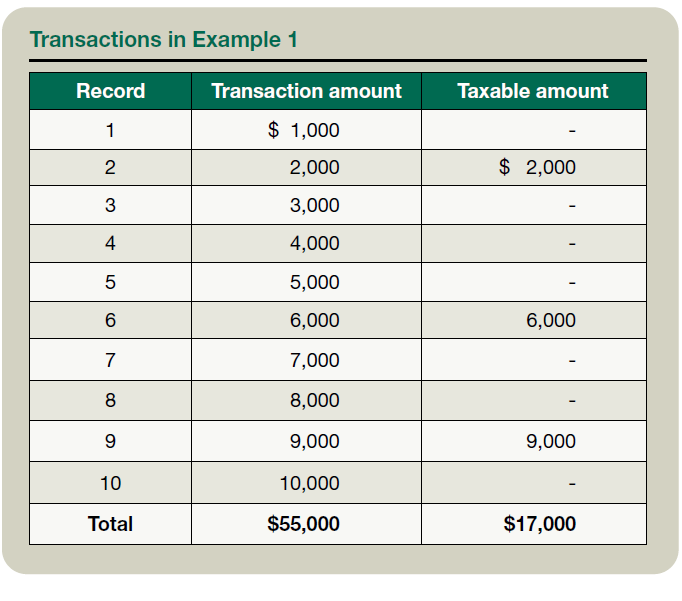Click the 'Transactions in Example 1' title
The image size is (682, 601).
click(x=163, y=40)
